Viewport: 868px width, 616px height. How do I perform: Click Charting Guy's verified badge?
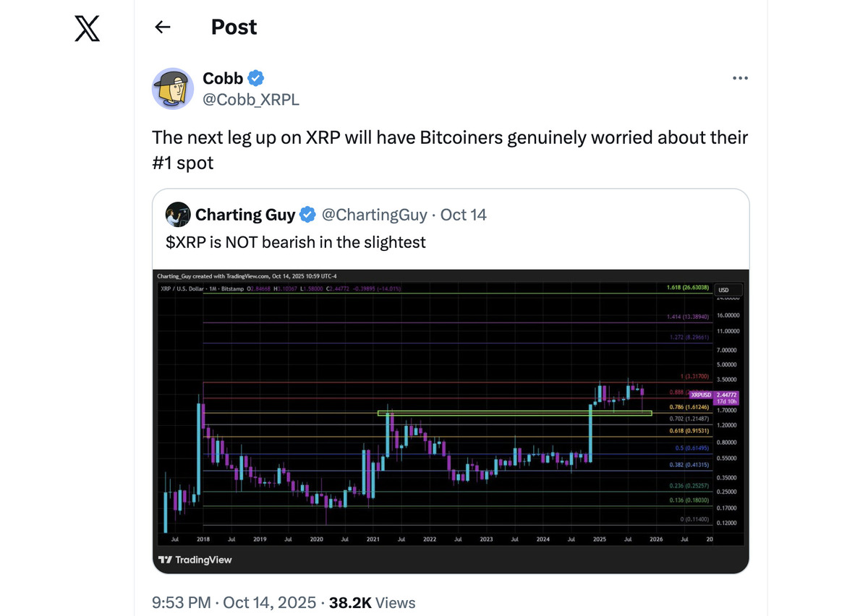pos(307,215)
